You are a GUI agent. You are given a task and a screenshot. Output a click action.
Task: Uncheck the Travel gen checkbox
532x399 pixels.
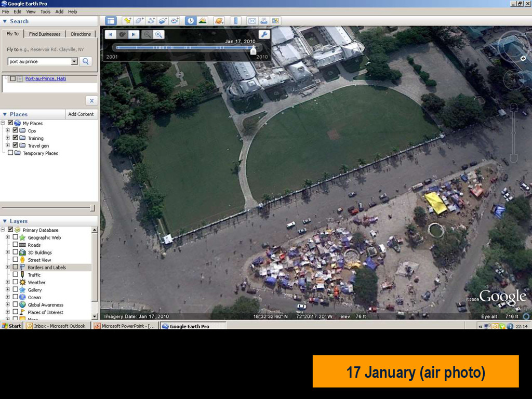tap(15, 145)
